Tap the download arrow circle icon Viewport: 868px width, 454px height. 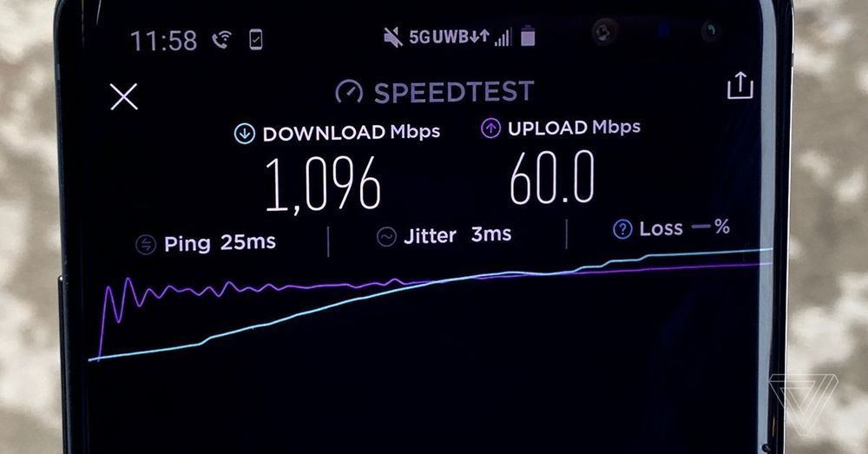coord(244,134)
